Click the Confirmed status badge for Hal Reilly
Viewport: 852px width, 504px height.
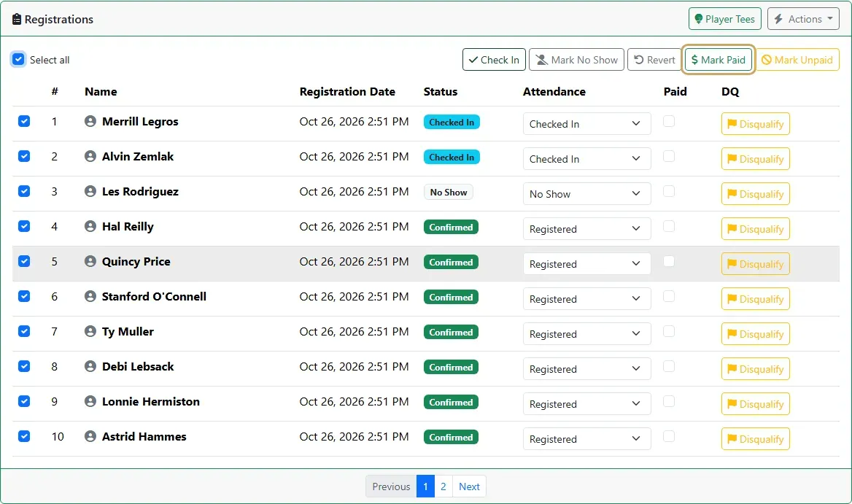(451, 227)
